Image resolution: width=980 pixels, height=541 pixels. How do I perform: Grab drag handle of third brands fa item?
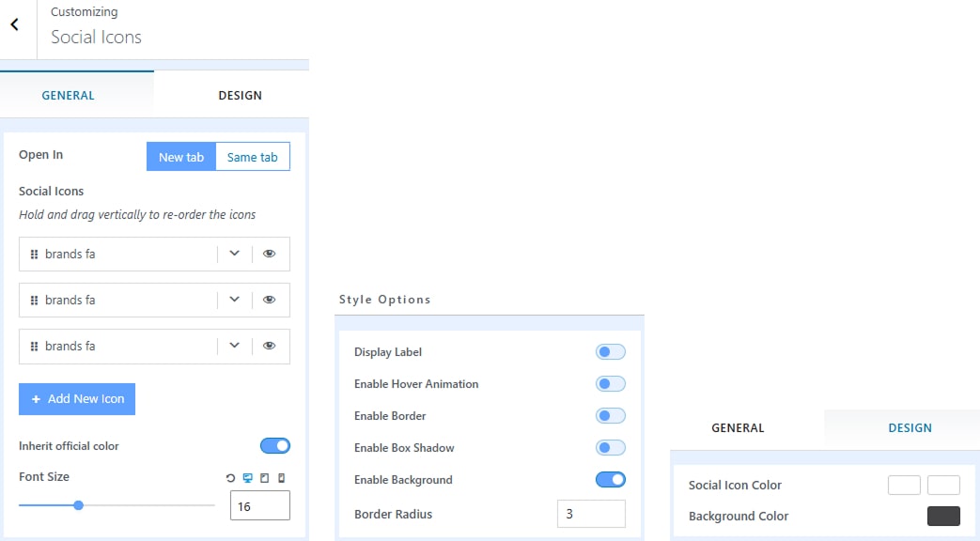coord(34,347)
